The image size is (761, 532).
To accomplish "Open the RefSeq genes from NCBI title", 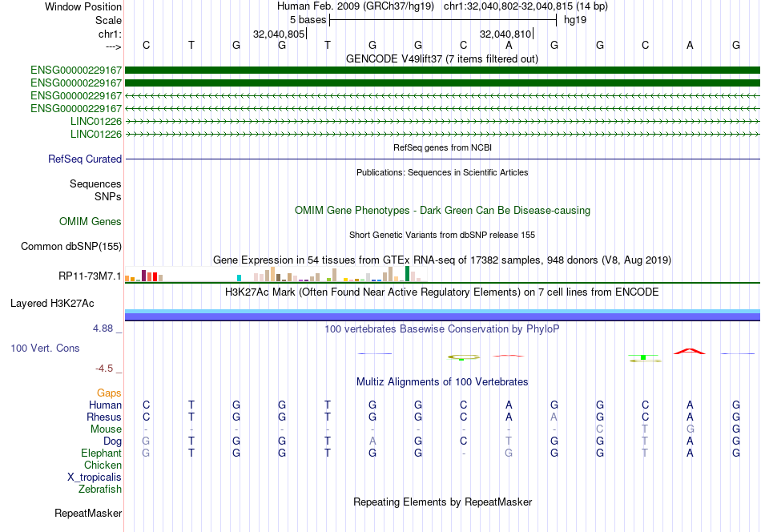I will [x=442, y=147].
